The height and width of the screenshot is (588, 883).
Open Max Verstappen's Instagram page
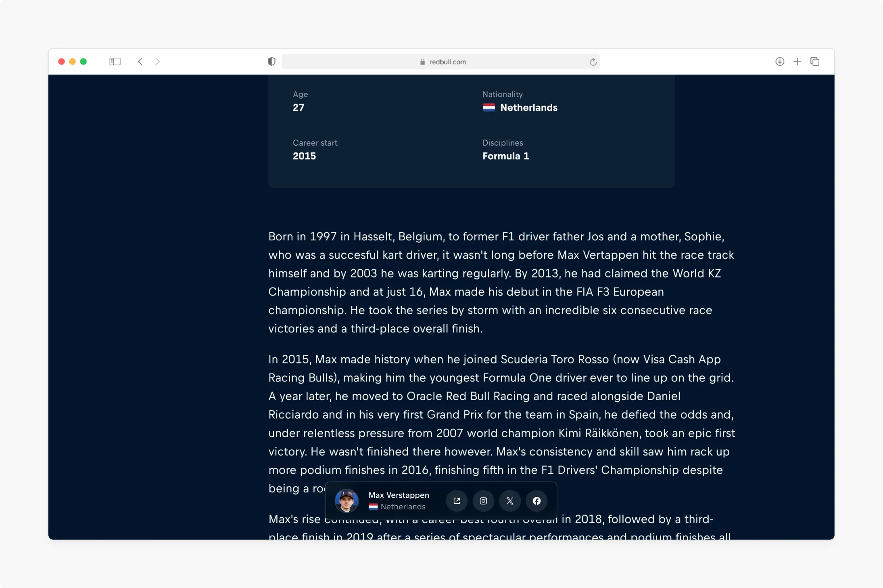(x=483, y=501)
